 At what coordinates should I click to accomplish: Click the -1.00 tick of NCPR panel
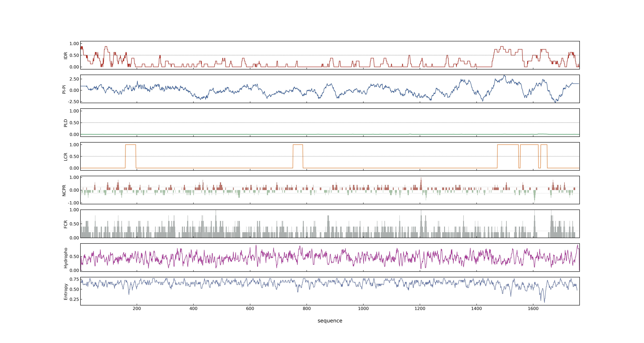[x=73, y=203]
